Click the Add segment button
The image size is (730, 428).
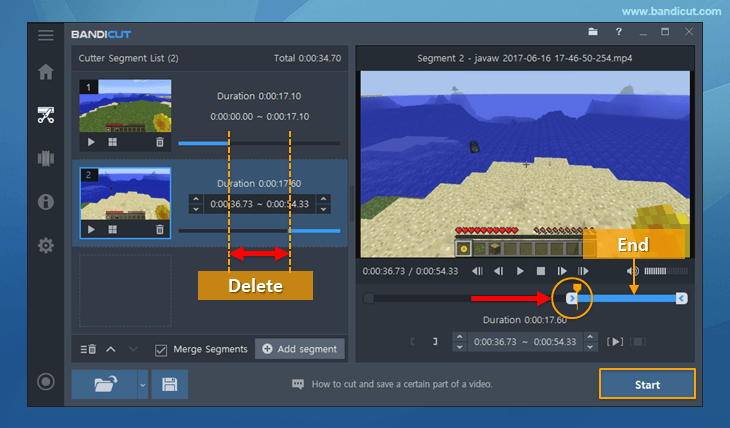(x=300, y=349)
